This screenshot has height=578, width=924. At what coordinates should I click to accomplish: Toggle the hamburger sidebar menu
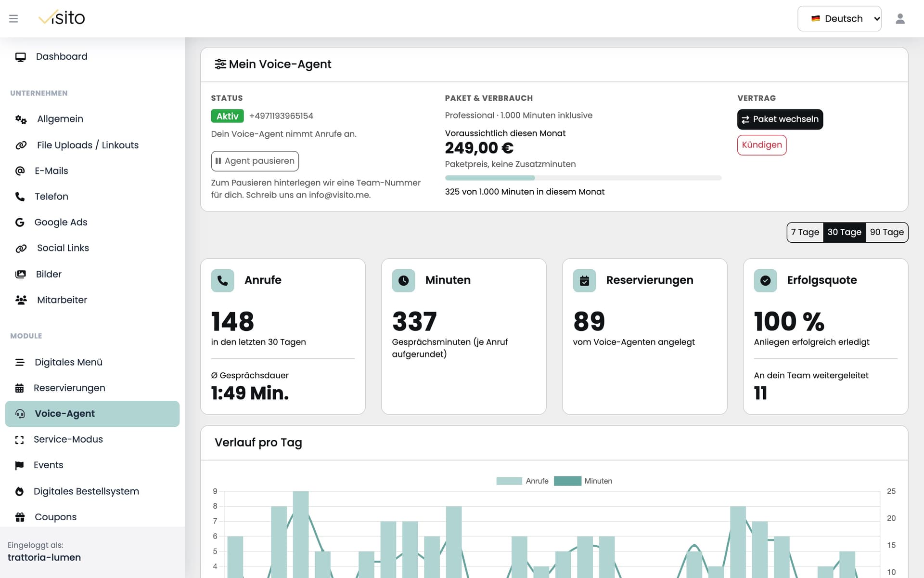13,18
